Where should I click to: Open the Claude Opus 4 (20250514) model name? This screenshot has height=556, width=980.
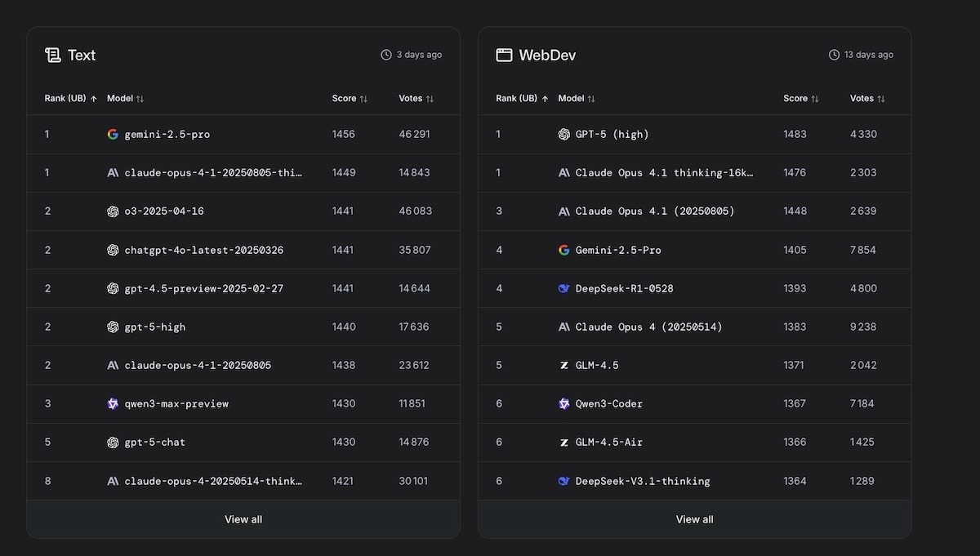[x=649, y=327]
